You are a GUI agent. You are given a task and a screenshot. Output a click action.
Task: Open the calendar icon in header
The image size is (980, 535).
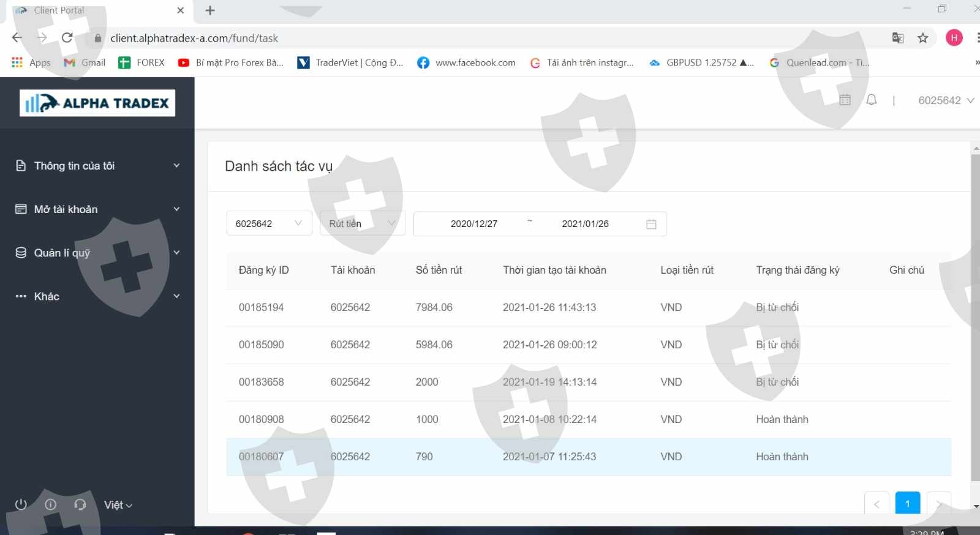coord(845,100)
